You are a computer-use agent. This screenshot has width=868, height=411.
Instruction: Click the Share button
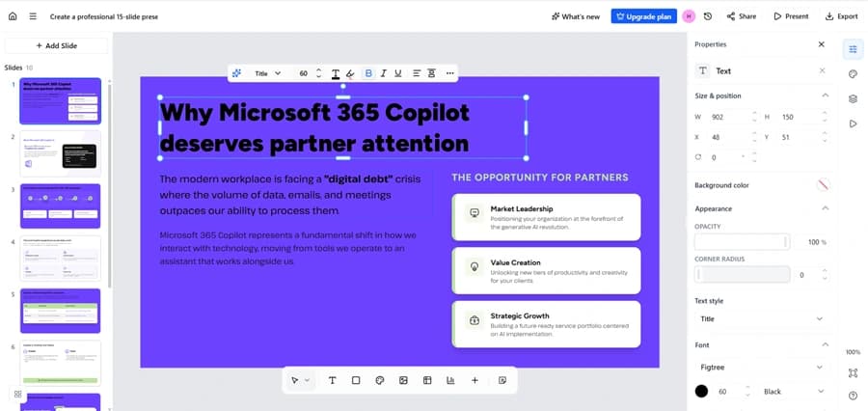742,16
